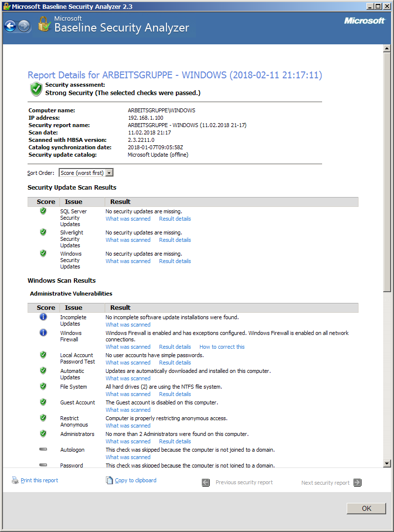The height and width of the screenshot is (532, 394).
Task: Click the Back navigation arrow icon
Action: (x=10, y=26)
